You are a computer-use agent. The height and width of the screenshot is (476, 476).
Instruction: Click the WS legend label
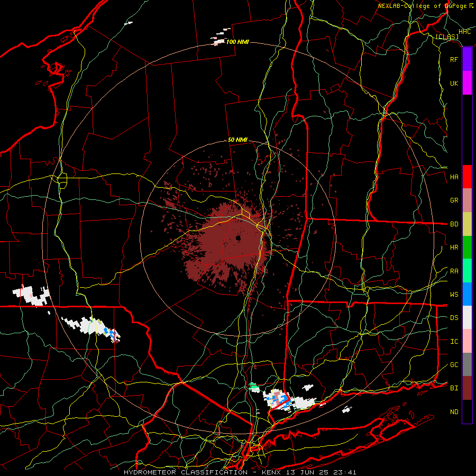[454, 295]
